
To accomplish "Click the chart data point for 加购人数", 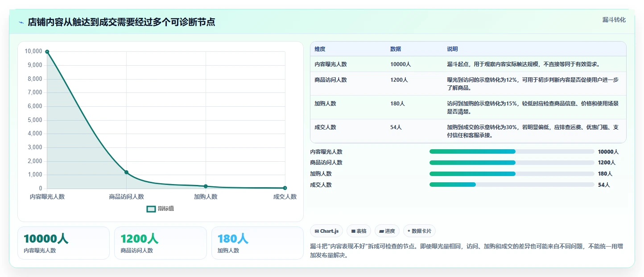I will click(x=206, y=186).
